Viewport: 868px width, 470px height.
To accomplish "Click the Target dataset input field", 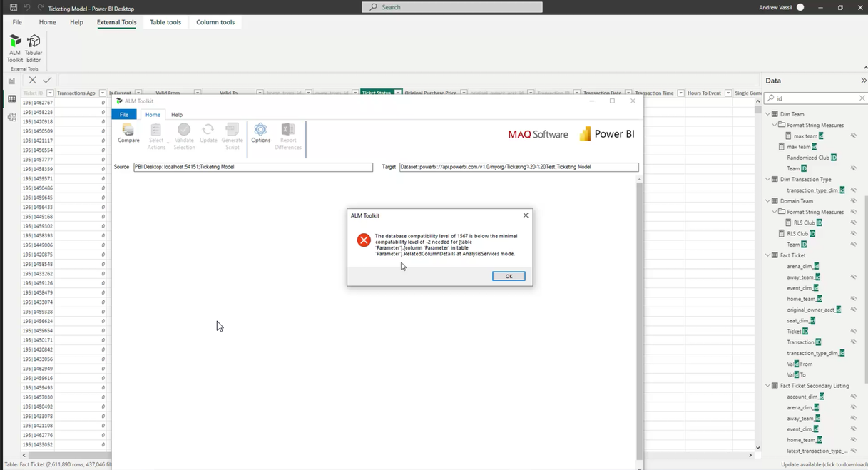I will [519, 167].
